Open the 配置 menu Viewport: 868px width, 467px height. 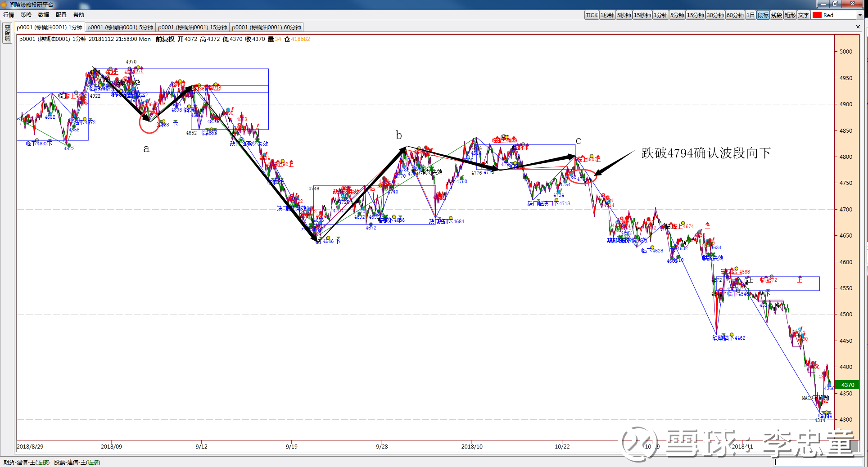[61, 15]
